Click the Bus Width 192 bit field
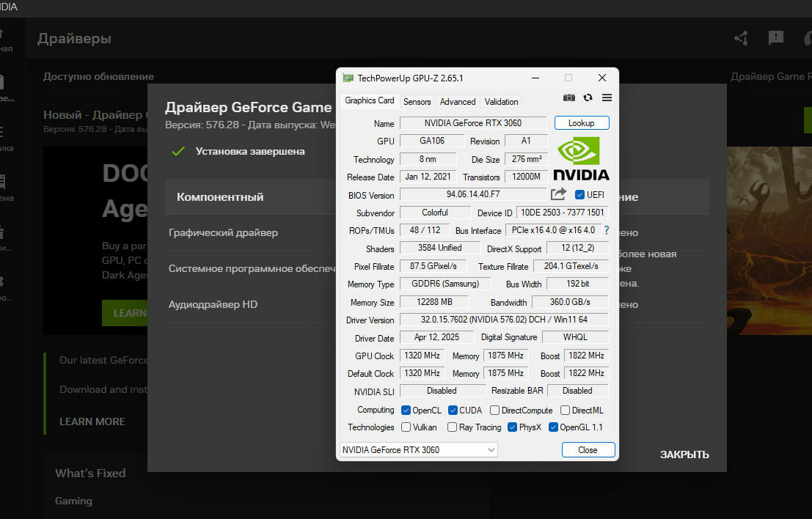The height and width of the screenshot is (519, 812). [577, 284]
